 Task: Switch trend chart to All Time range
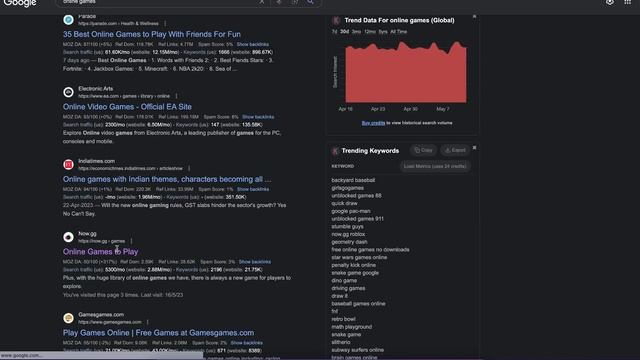[x=399, y=31]
